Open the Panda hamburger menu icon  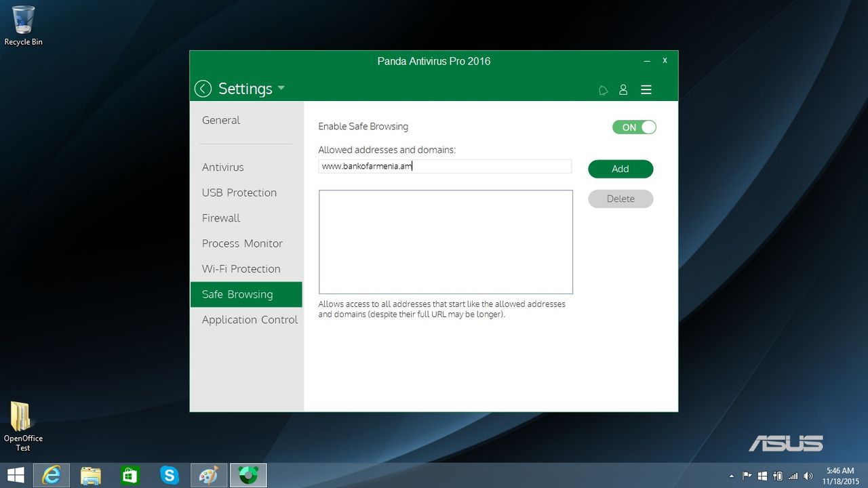pos(646,89)
